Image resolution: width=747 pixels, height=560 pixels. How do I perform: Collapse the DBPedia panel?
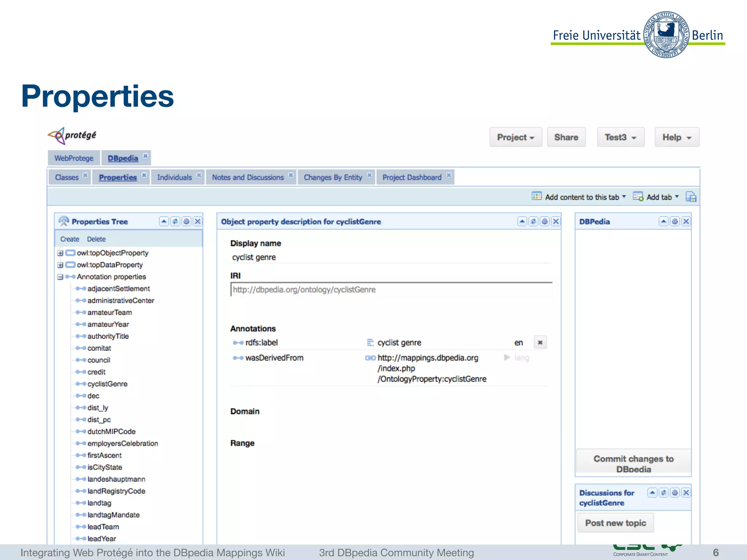664,222
